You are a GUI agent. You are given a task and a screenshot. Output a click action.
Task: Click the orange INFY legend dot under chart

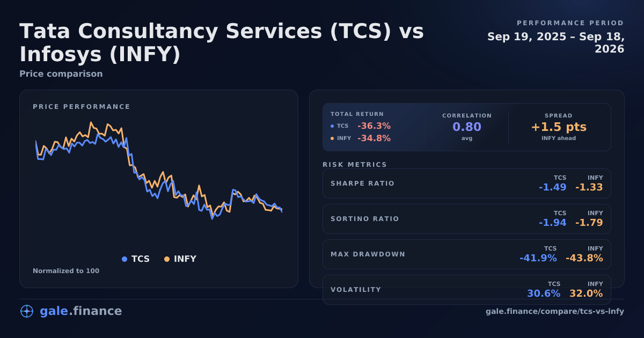click(167, 259)
